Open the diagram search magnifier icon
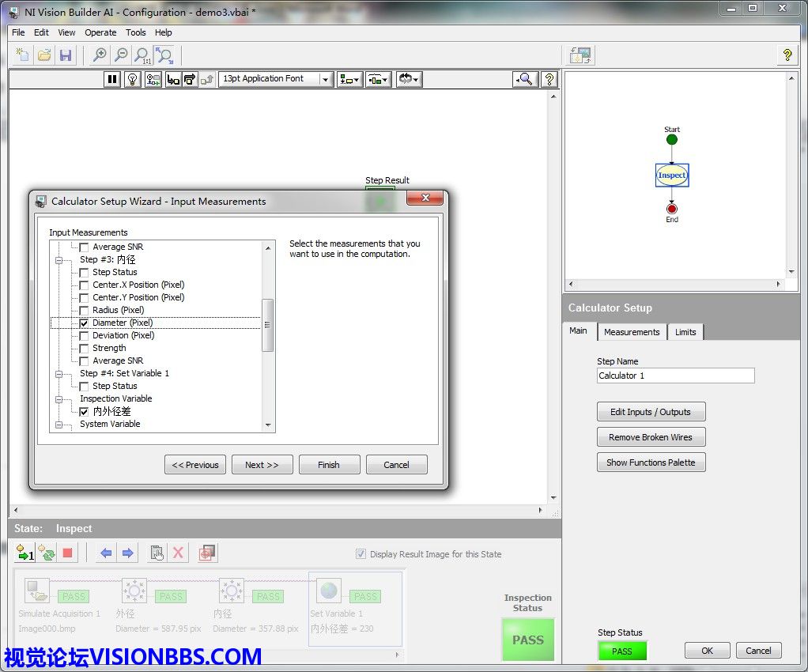The width and height of the screenshot is (808, 672). tap(525, 79)
